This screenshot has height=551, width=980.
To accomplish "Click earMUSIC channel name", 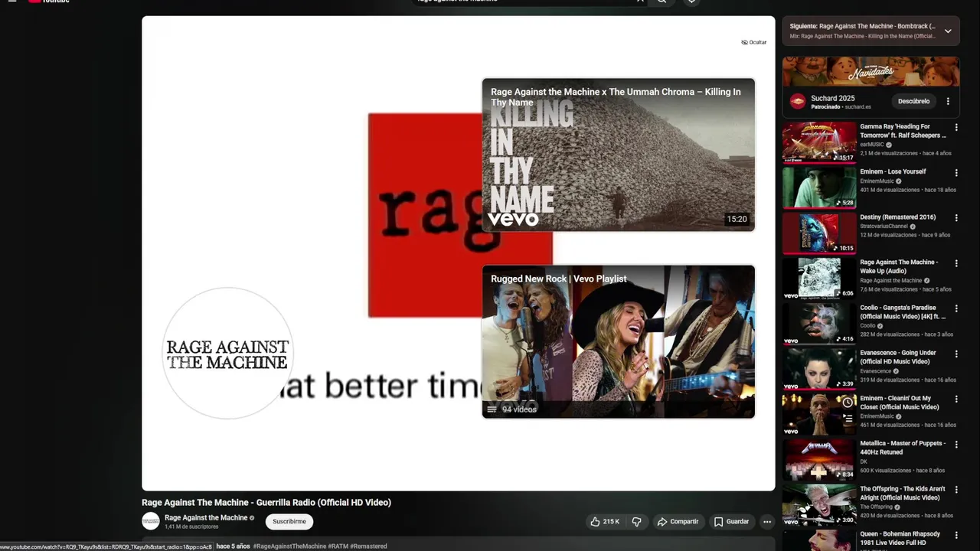I will [x=872, y=145].
